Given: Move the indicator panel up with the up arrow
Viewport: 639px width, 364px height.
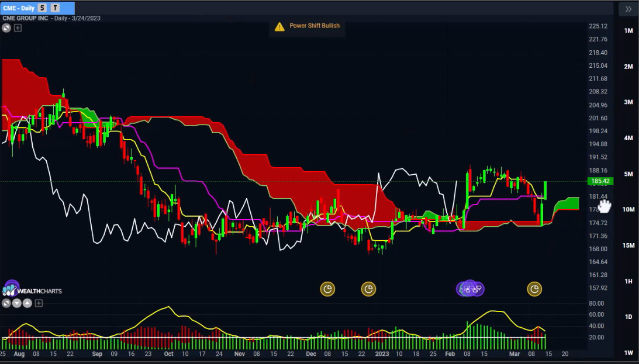Looking at the screenshot, I should (27, 303).
